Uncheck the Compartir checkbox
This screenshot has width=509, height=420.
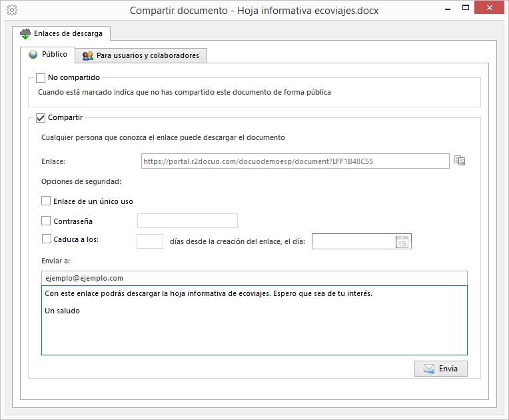pyautogui.click(x=41, y=118)
